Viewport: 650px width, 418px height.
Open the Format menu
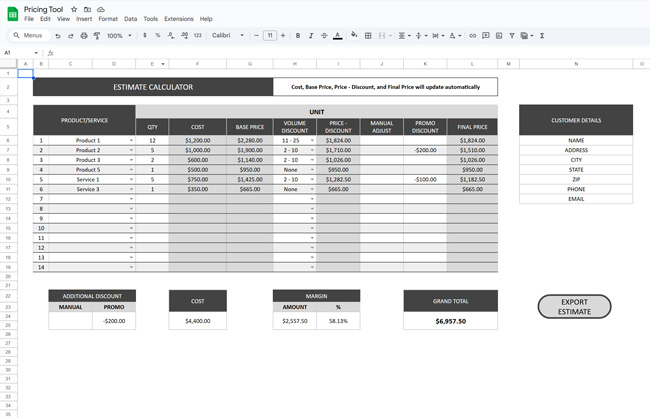108,19
